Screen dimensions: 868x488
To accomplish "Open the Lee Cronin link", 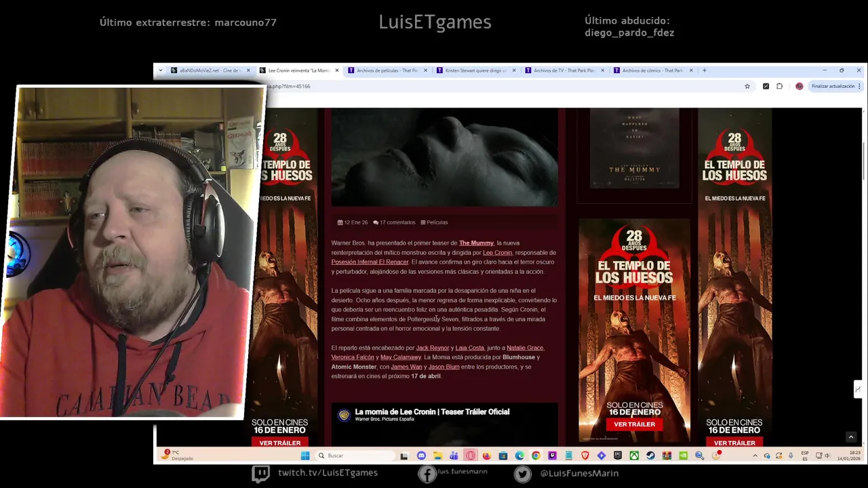I will point(497,252).
